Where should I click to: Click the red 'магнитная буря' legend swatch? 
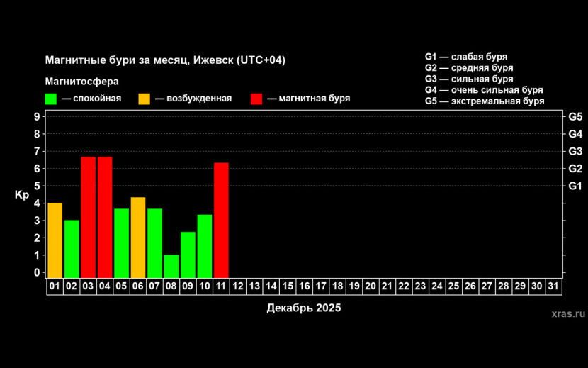pos(257,99)
